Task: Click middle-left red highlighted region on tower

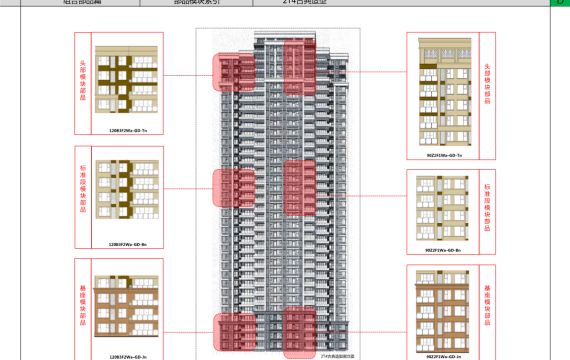Action: (x=234, y=188)
